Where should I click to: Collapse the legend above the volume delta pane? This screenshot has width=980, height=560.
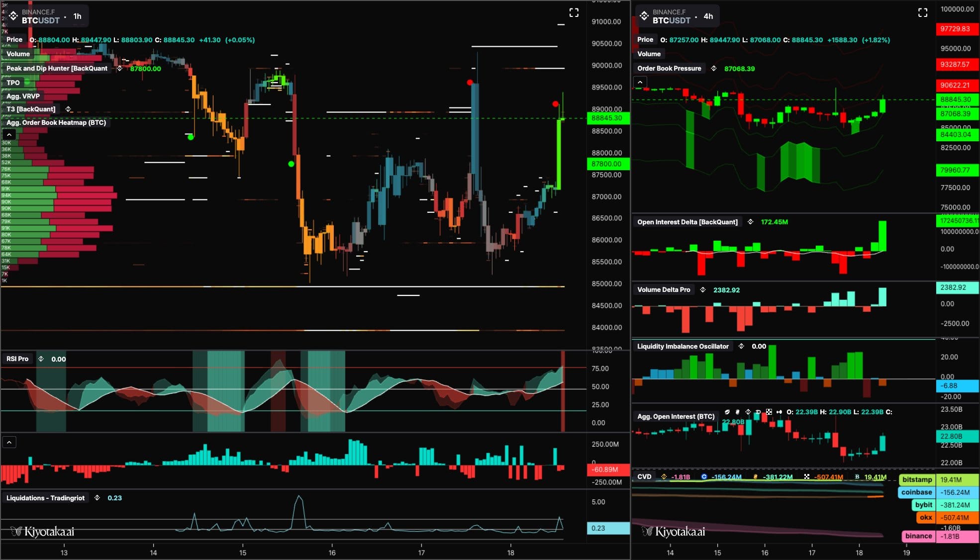9,442
